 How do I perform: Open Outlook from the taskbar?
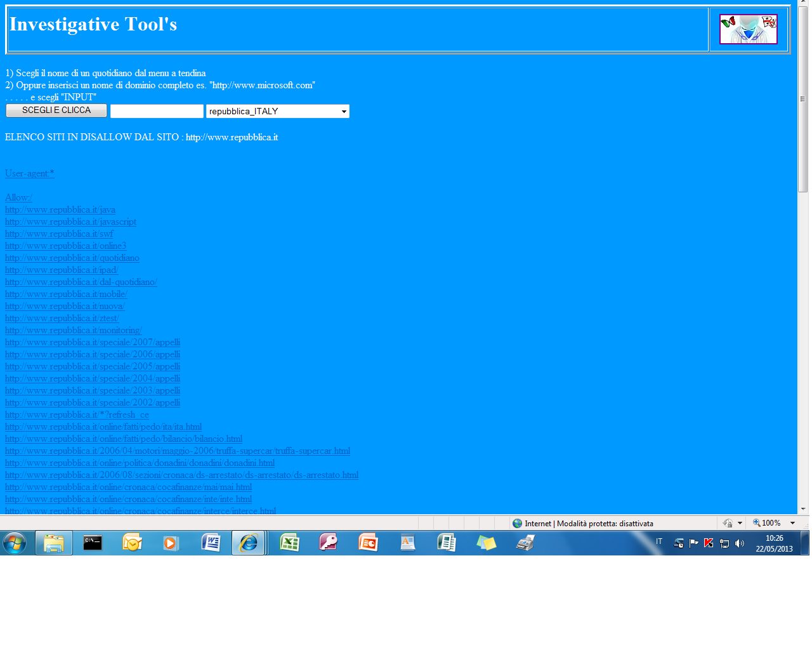(132, 543)
